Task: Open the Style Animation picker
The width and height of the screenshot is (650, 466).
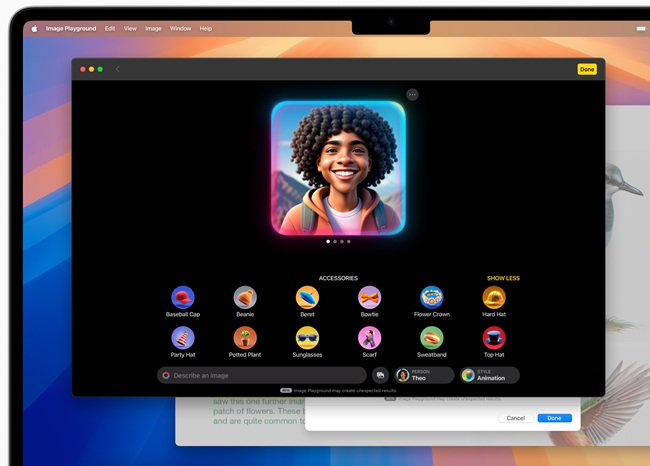Action: (489, 375)
